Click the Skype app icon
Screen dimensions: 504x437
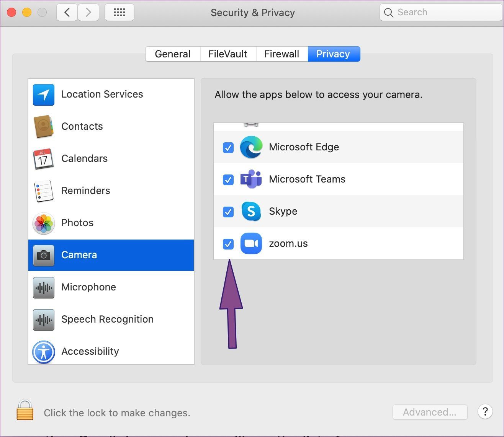pyautogui.click(x=251, y=211)
